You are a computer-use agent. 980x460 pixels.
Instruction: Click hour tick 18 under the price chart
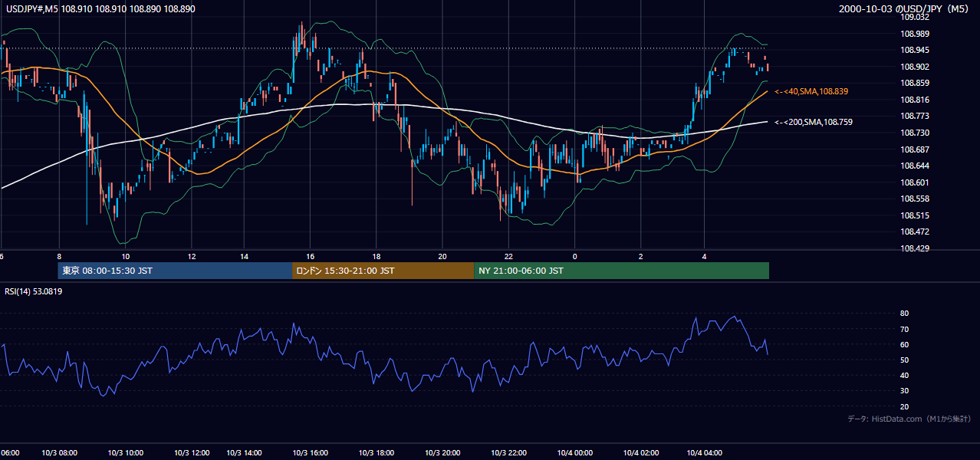click(377, 256)
